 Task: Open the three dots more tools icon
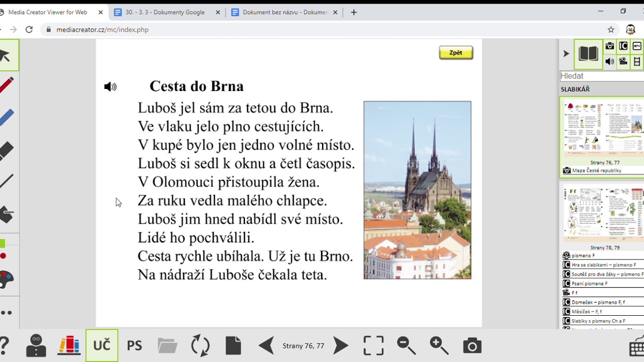coord(6,313)
